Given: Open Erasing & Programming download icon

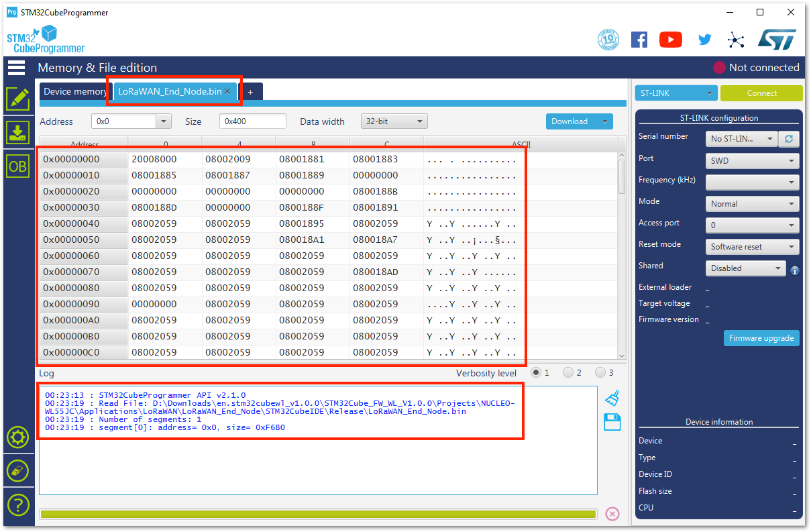Looking at the screenshot, I should pos(17,132).
